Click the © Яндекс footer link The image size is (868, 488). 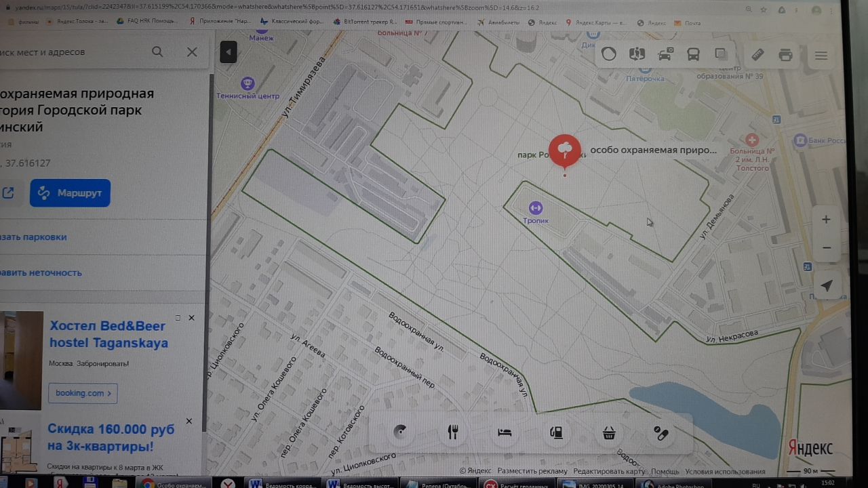(x=475, y=471)
